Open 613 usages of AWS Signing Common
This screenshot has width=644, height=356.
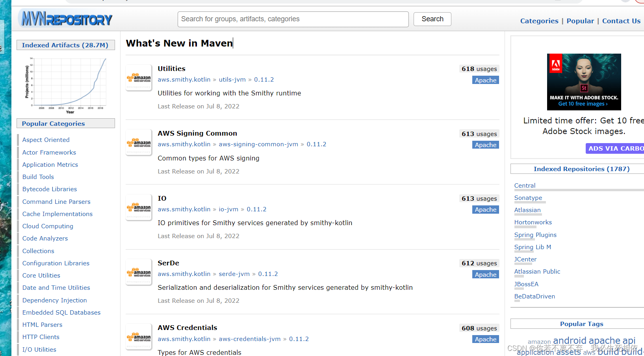pyautogui.click(x=479, y=134)
